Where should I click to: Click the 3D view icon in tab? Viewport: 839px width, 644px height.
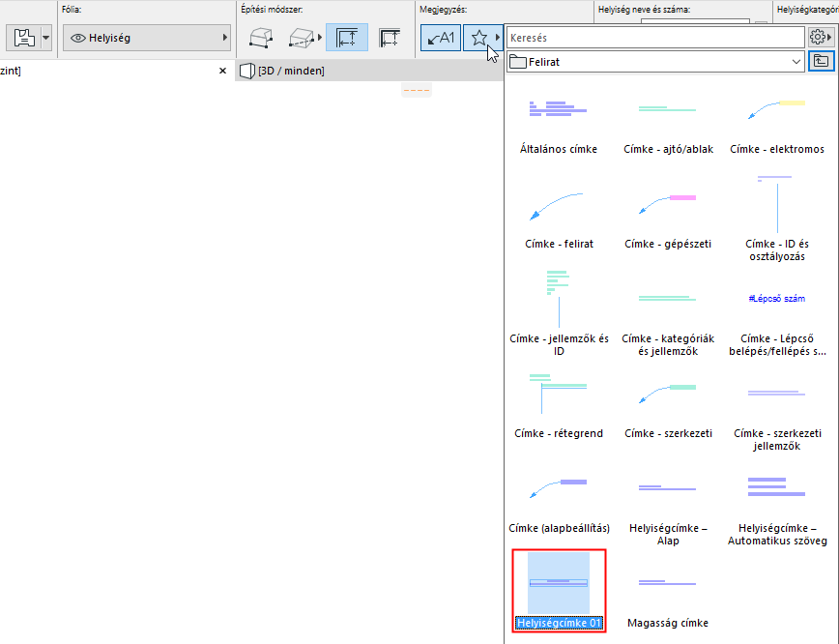[x=246, y=71]
